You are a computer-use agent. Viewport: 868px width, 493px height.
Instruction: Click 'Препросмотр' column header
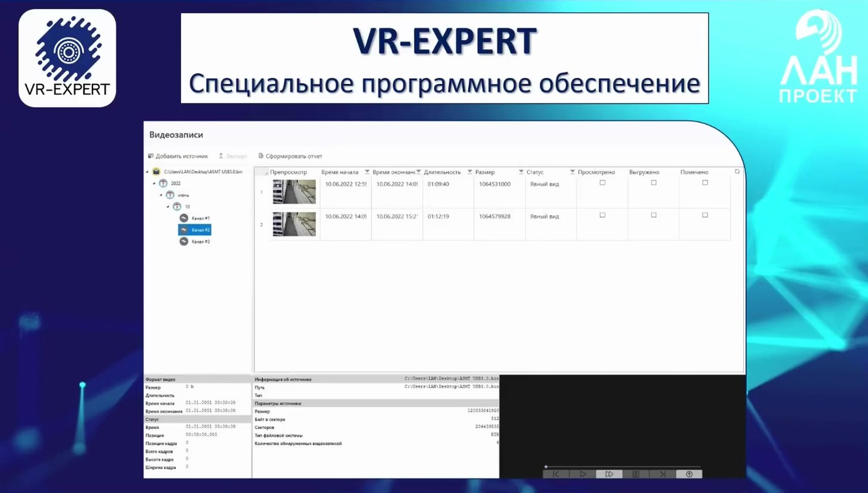point(289,173)
